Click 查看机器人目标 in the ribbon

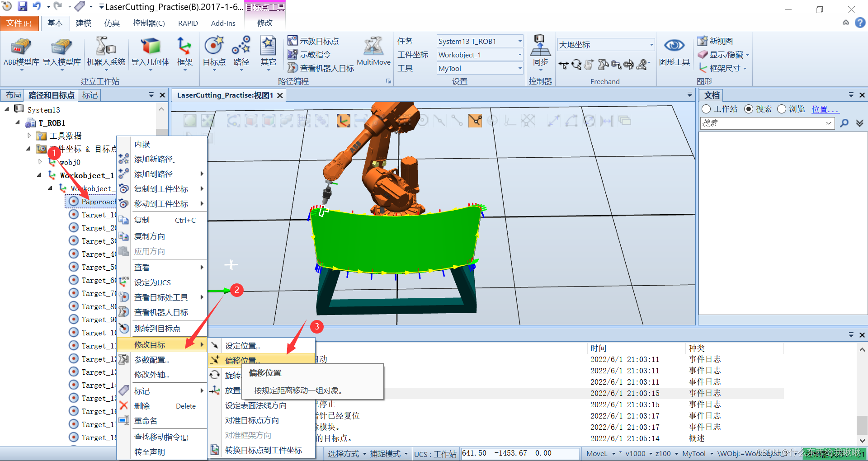pyautogui.click(x=321, y=68)
